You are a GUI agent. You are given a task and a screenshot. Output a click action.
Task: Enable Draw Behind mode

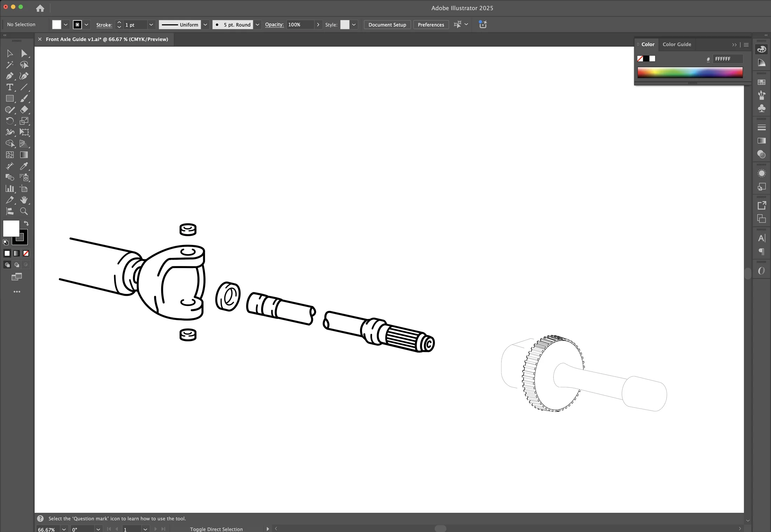16,265
